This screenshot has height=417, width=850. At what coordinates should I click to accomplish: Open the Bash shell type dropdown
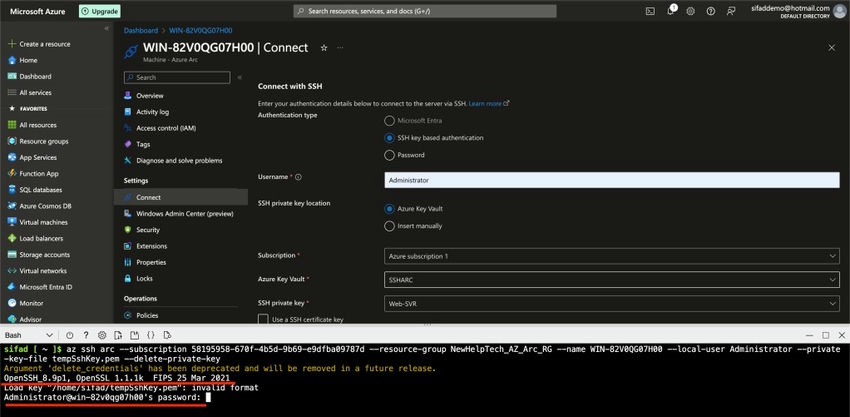pyautogui.click(x=28, y=335)
